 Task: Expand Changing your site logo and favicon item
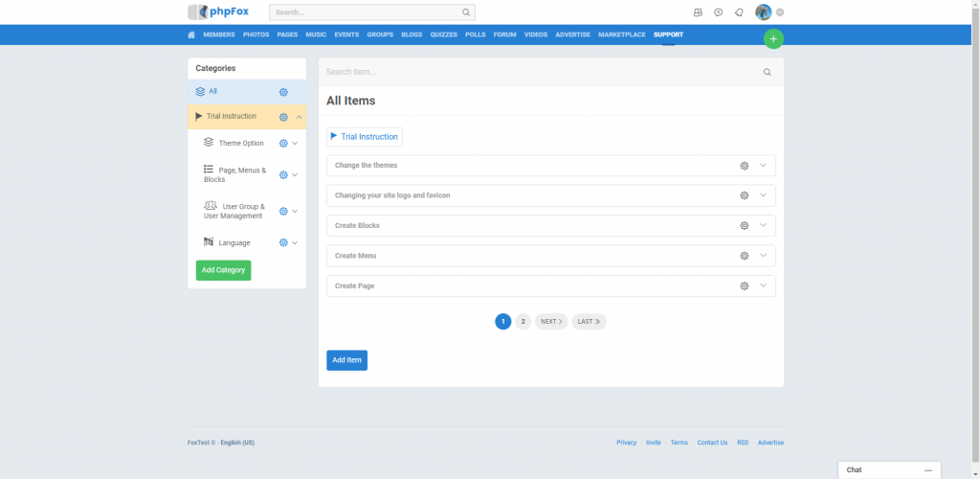[763, 195]
